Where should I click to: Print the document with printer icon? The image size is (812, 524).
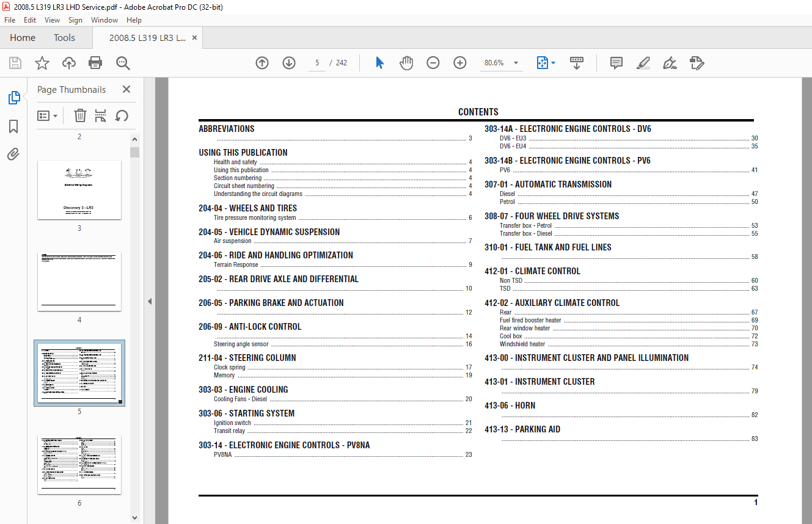[x=95, y=63]
